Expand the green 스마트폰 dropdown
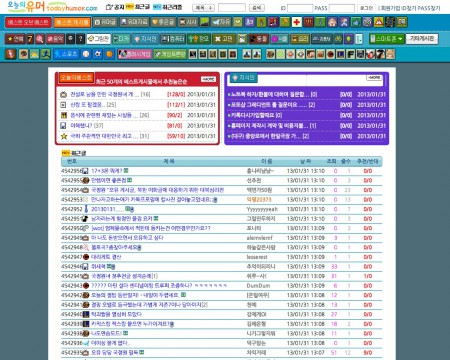 [x=387, y=39]
